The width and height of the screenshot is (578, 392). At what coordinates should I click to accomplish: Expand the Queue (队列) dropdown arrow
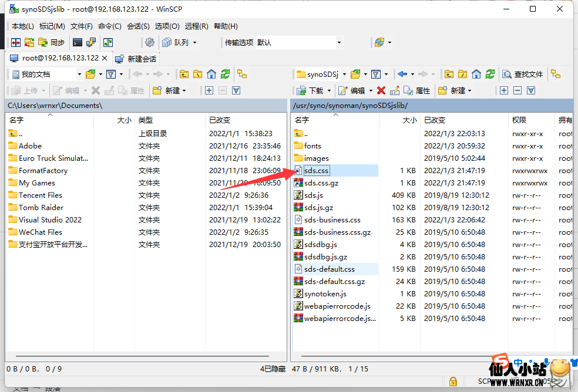tap(194, 43)
